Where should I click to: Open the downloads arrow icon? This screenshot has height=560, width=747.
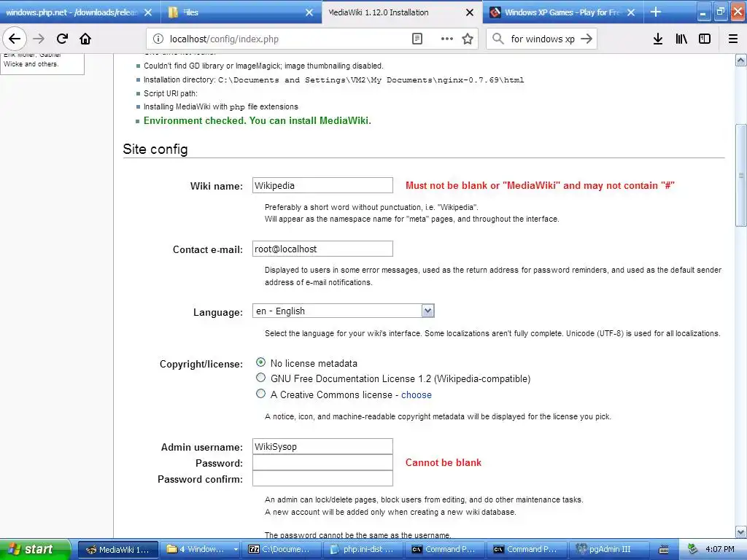point(657,39)
